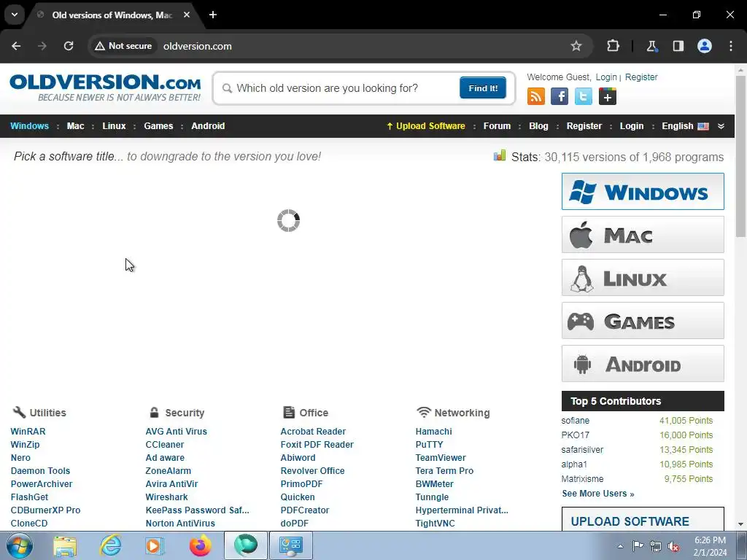Click the UPLOAD SOFTWARE sidebar heading
The width and height of the screenshot is (747, 560).
click(630, 521)
